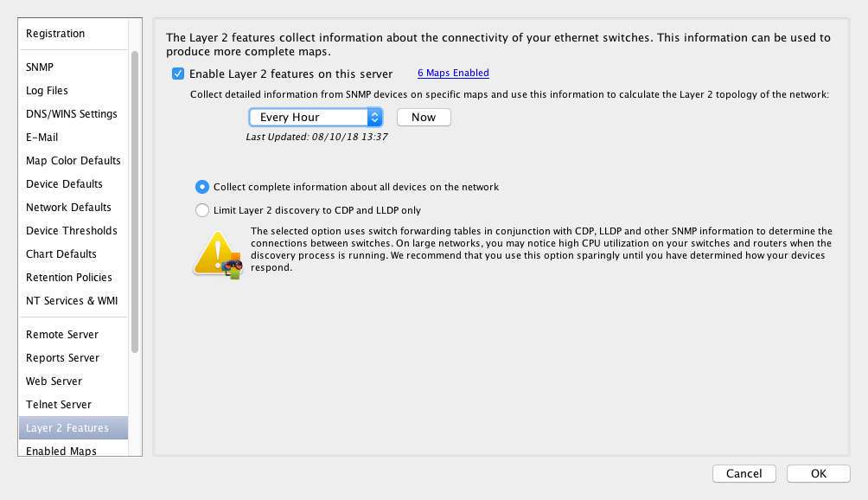Viewport: 868px width, 500px height.
Task: Uncheck Enable Layer 2 features checkbox
Action: pyautogui.click(x=178, y=74)
